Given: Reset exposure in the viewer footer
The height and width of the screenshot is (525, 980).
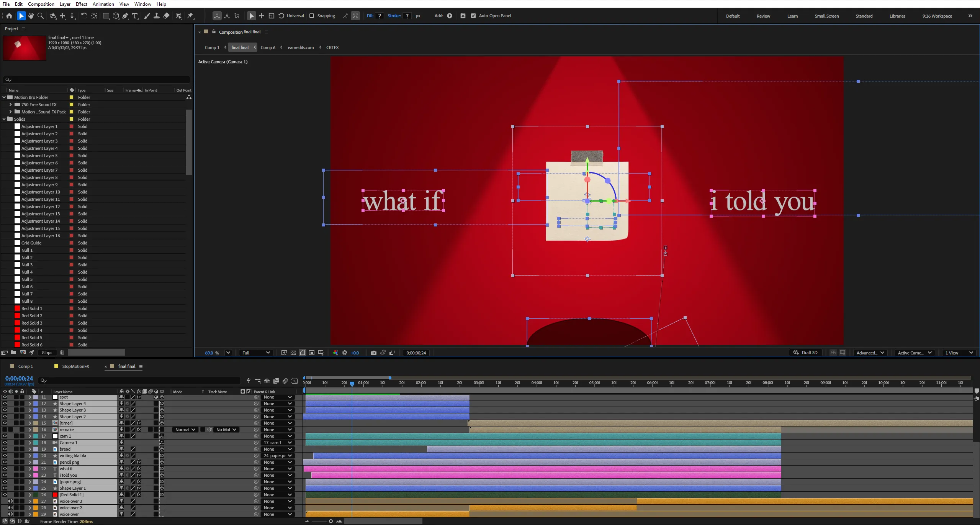Looking at the screenshot, I should tap(345, 353).
